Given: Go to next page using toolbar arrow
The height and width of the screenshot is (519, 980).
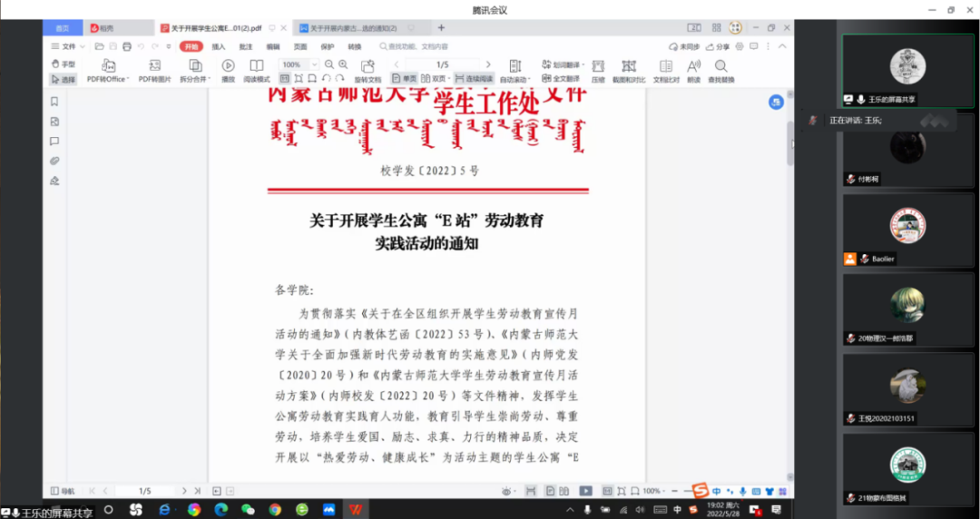Looking at the screenshot, I should click(x=488, y=64).
